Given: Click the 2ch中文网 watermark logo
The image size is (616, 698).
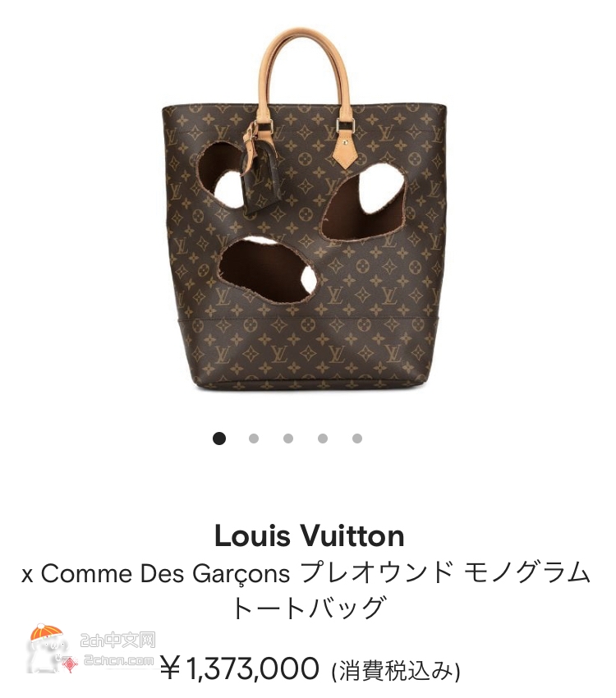Looking at the screenshot, I should 118,641.
